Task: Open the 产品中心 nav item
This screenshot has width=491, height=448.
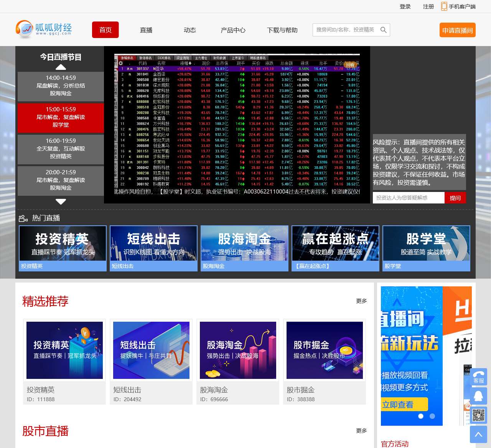Action: point(233,30)
